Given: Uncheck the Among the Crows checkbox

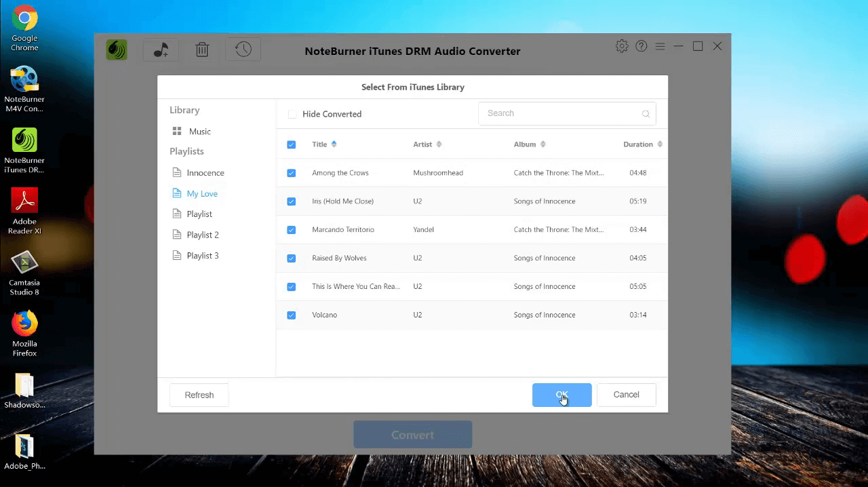Looking at the screenshot, I should click(x=292, y=173).
